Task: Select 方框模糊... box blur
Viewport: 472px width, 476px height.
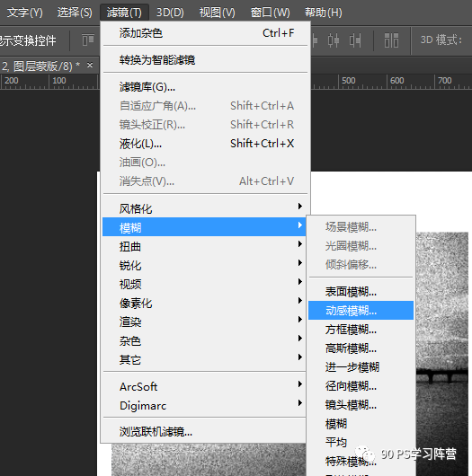Action: [x=361, y=329]
